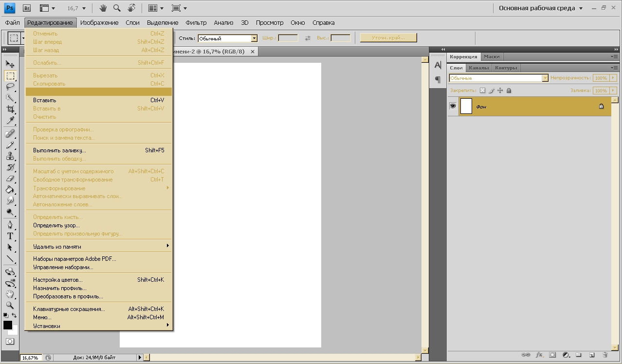Select the Clone Stamp tool

point(10,156)
